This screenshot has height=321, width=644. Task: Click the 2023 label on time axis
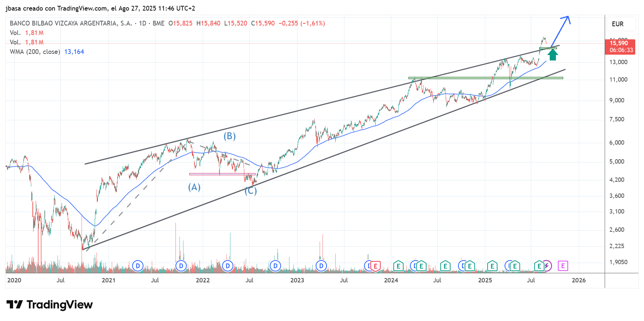tap(297, 280)
